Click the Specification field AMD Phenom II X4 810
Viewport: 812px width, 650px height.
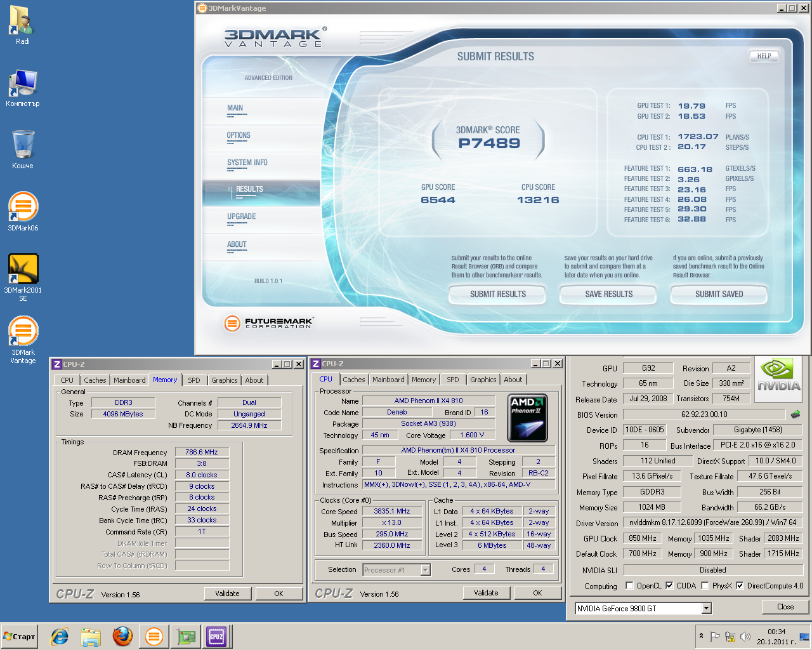[459, 450]
